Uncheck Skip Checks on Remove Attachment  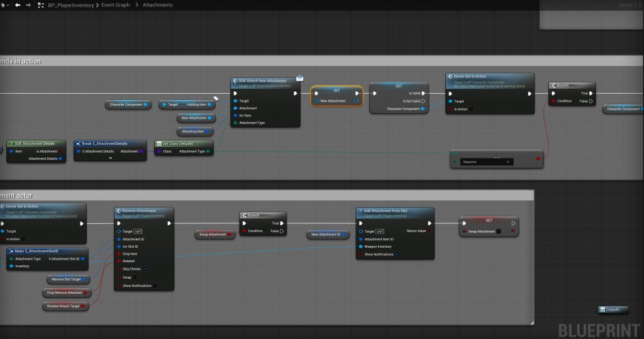tap(145, 269)
